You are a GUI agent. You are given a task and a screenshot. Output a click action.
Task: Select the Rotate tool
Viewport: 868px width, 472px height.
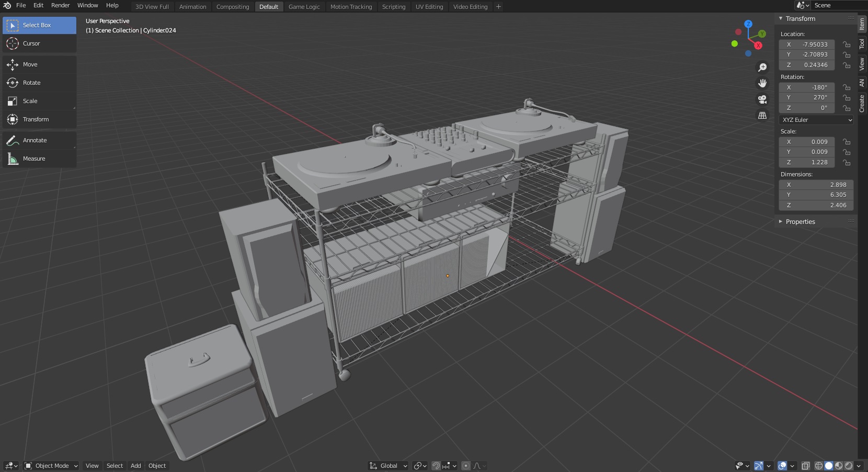pos(31,83)
